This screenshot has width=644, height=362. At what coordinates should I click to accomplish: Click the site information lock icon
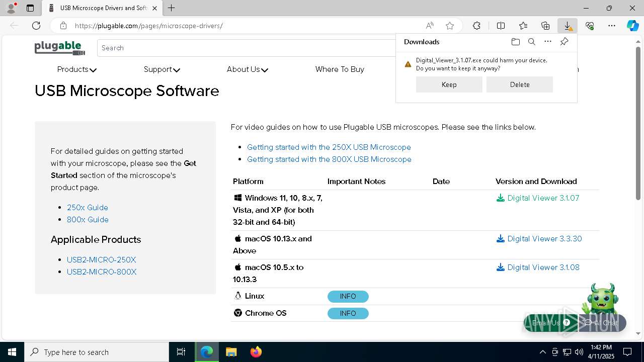point(63,26)
